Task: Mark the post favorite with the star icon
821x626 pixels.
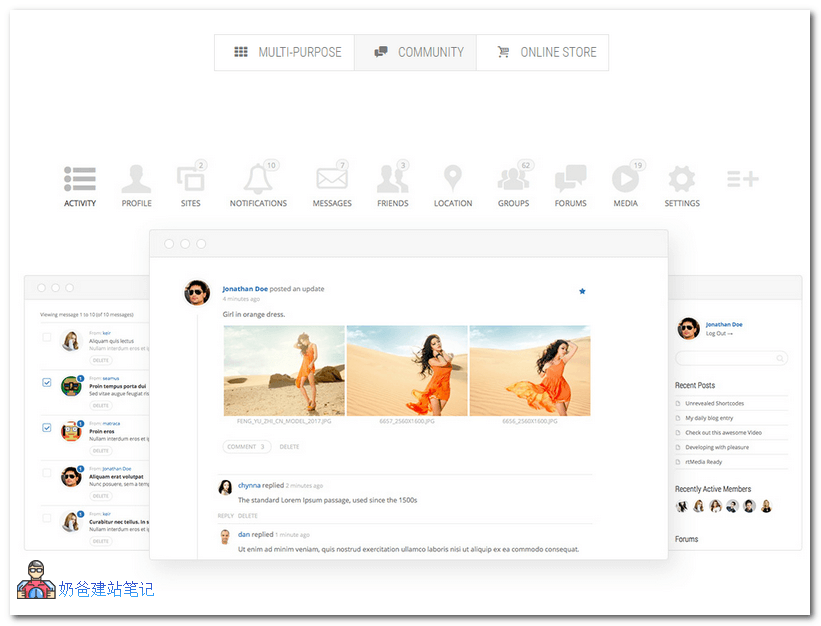Action: [582, 291]
